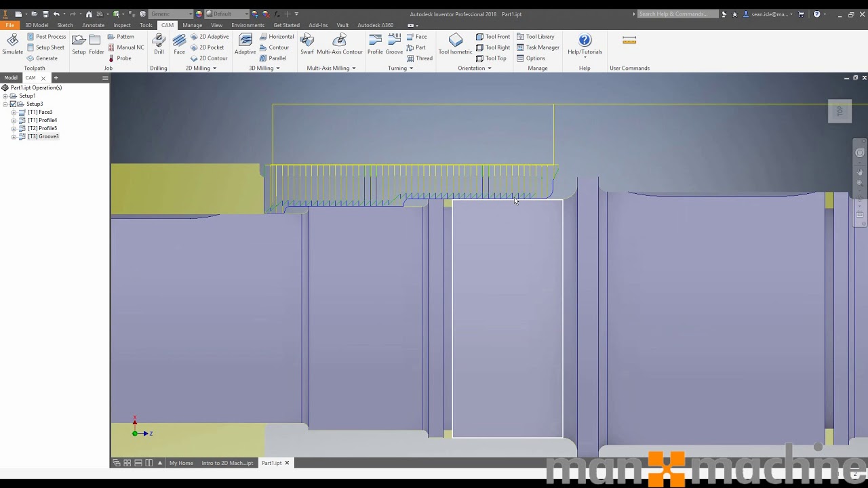Generate the toolpath
Viewport: 868px width, 488px height.
[x=42, y=58]
